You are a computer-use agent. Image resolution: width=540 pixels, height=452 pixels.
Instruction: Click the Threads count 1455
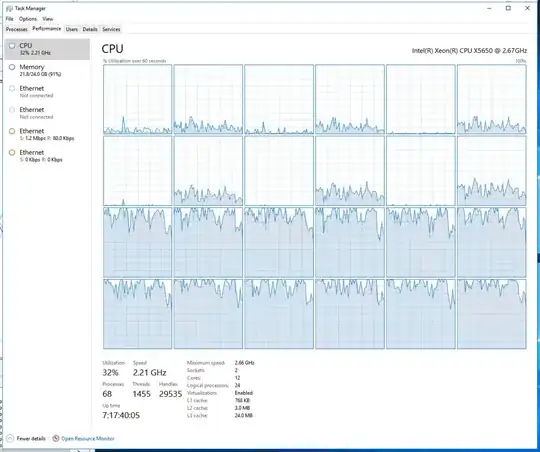point(142,394)
